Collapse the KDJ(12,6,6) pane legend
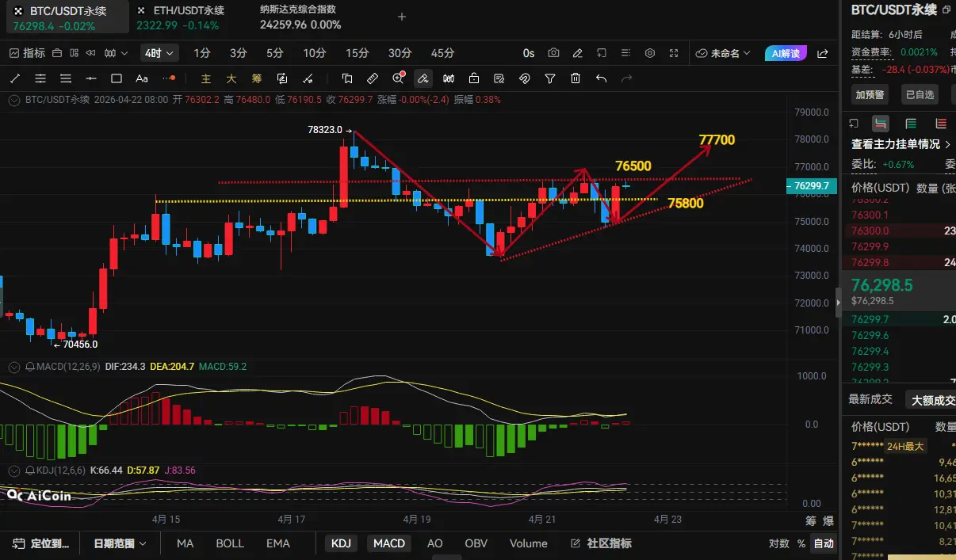Screen dimensions: 956x560 tap(15, 470)
